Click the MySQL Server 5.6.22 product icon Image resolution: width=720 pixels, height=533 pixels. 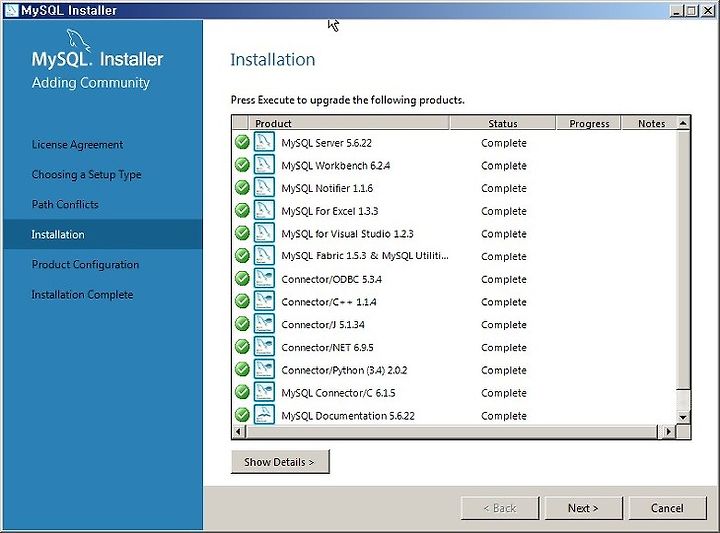click(x=264, y=141)
